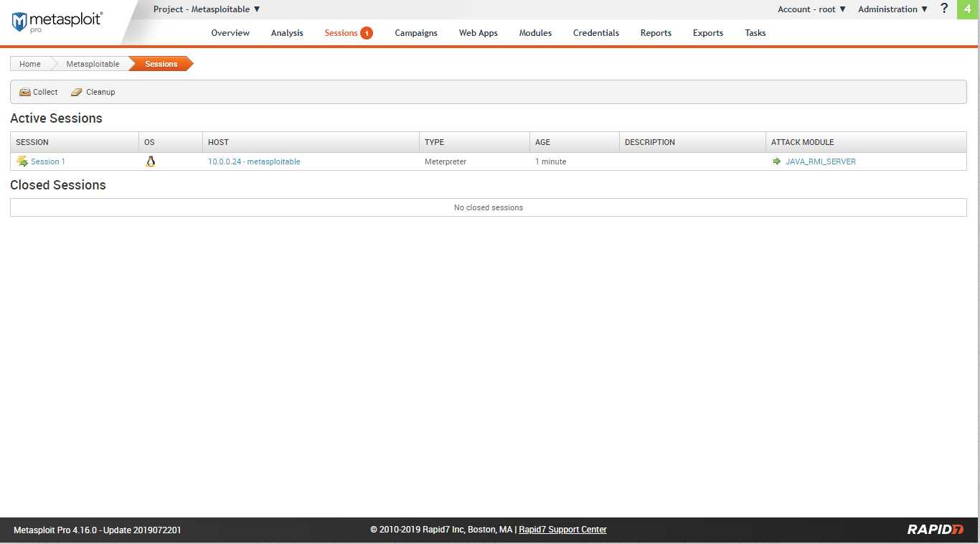Click the Cleanup button label
The width and height of the screenshot is (980, 544).
pos(100,92)
